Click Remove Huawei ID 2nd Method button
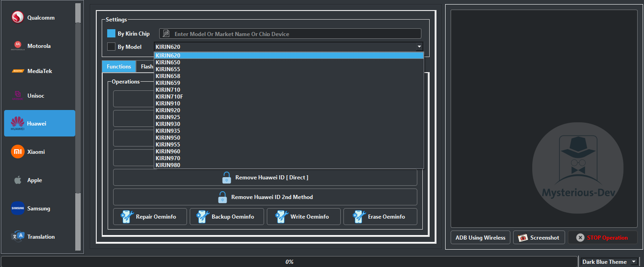644x267 pixels. point(265,197)
